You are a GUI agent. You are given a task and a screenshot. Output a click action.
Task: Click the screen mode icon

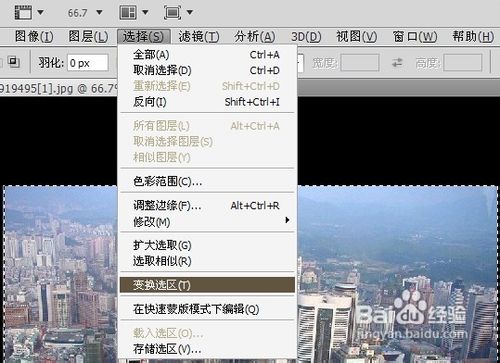click(172, 13)
